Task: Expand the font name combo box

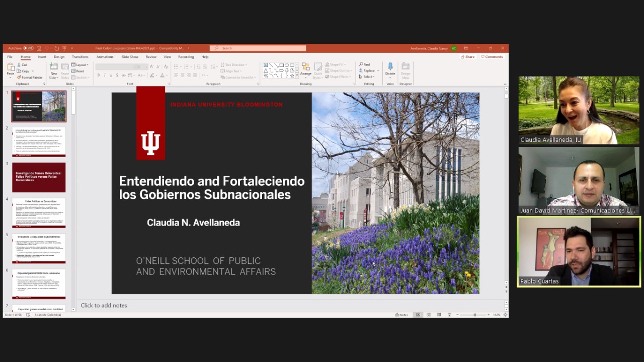Action: coord(133,66)
